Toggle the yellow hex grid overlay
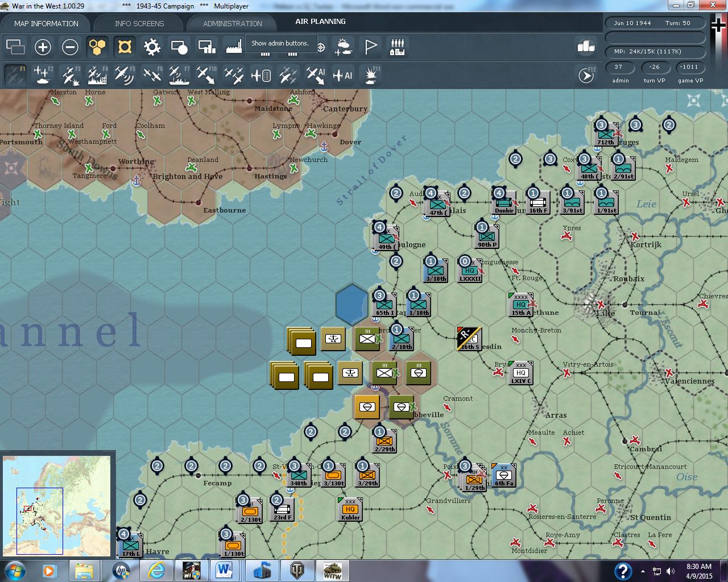 pos(97,47)
